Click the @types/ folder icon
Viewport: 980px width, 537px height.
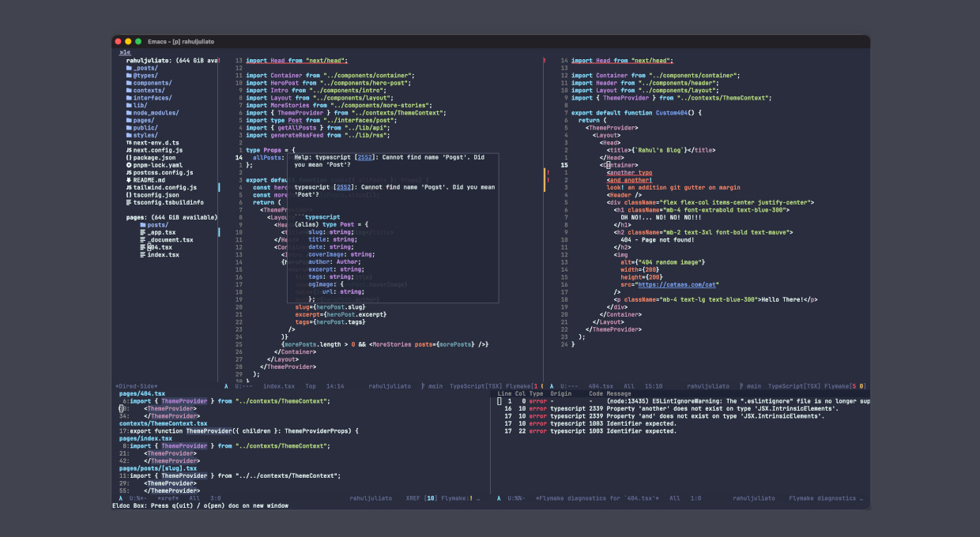(129, 76)
